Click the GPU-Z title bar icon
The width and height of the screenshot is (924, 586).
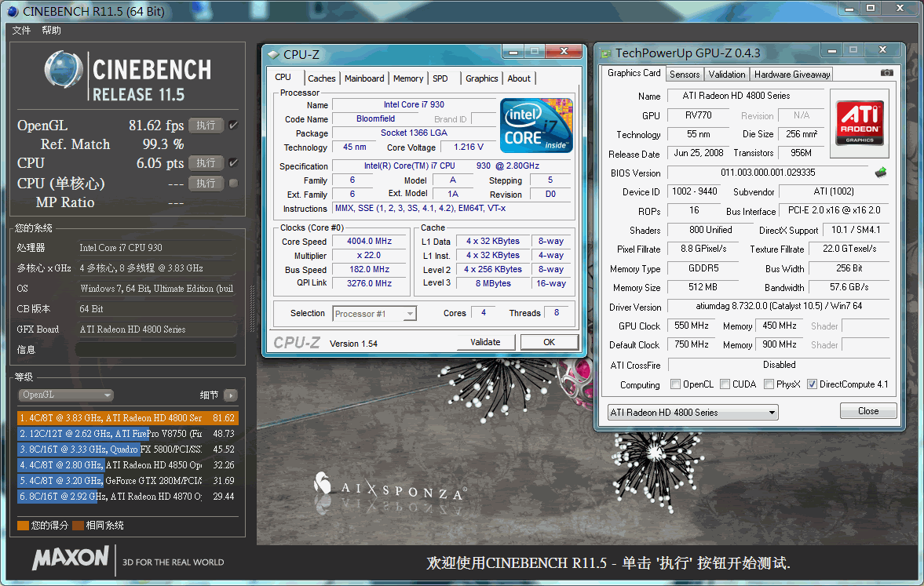tap(605, 53)
